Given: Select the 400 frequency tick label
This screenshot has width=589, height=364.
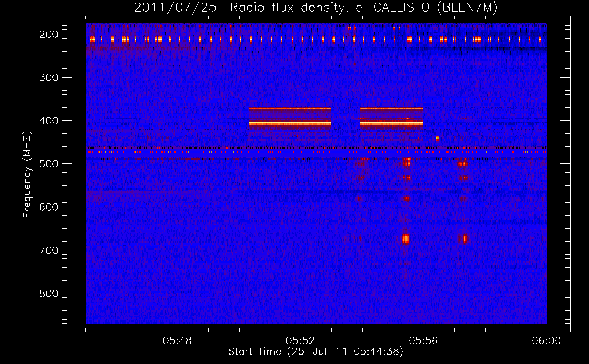Looking at the screenshot, I should click(49, 121).
